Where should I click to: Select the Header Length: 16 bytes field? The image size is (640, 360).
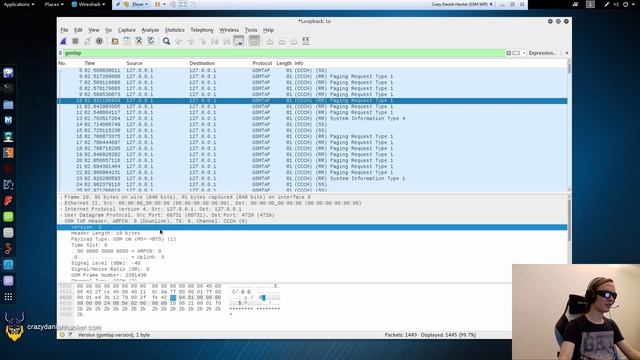(x=105, y=233)
